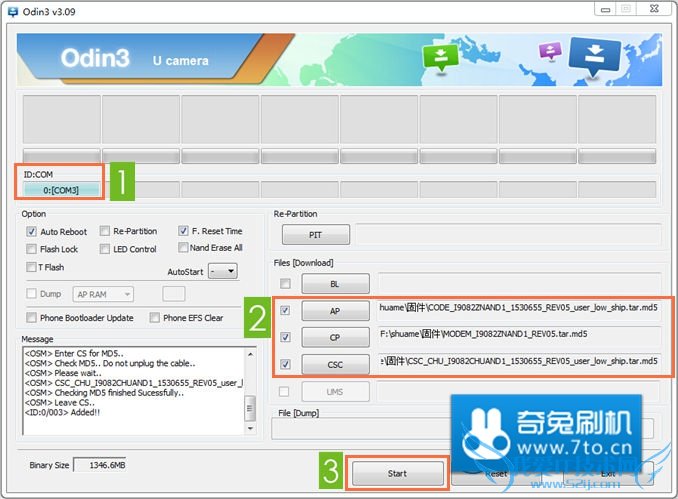Click the blue download bubble icon in banner
678x499 pixels.
[595, 56]
